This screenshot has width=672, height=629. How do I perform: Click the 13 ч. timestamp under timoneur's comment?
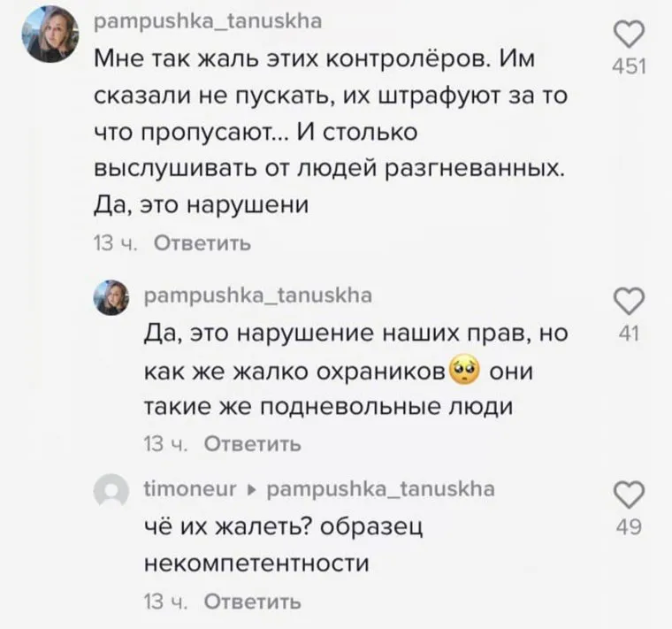166,602
